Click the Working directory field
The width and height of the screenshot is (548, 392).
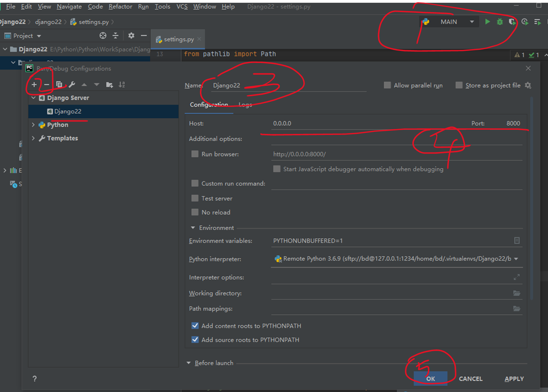(391, 293)
